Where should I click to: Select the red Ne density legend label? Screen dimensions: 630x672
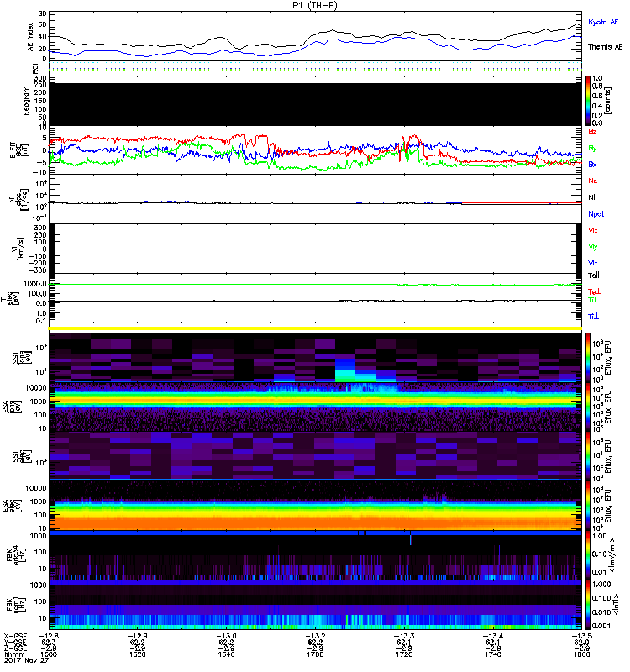[593, 181]
